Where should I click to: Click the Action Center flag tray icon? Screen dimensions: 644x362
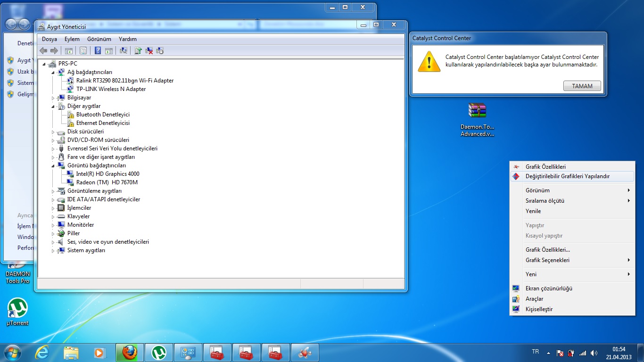click(x=560, y=353)
